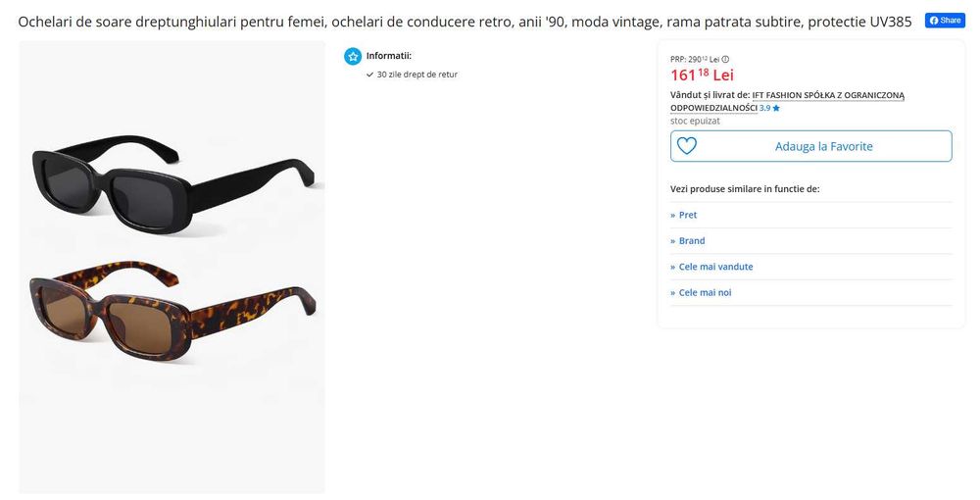Click the stoc epuizat status text
The height and width of the screenshot is (500, 980).
(x=695, y=121)
